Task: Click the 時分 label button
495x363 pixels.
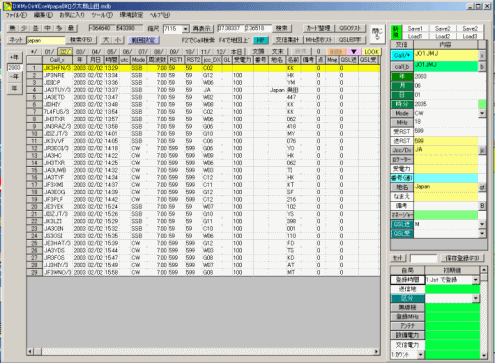Action: [x=402, y=104]
